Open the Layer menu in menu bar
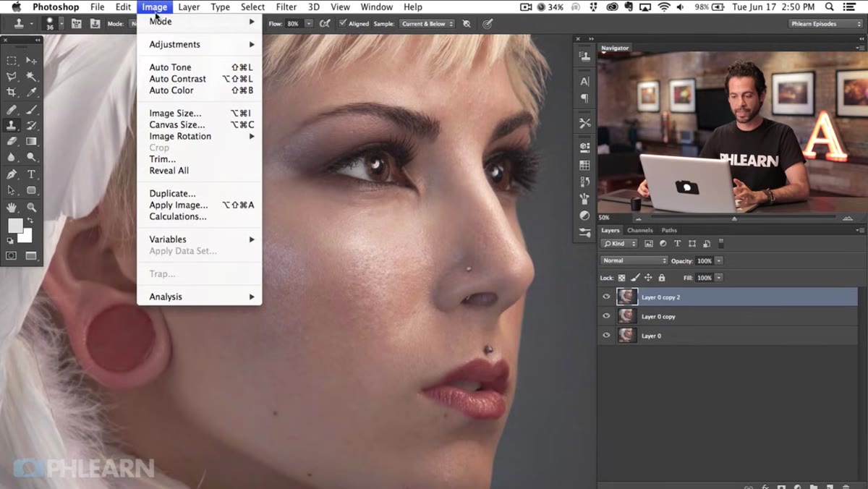 189,7
